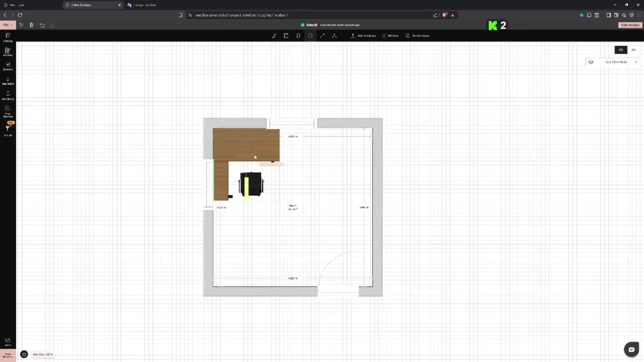Select the black office chair
This screenshot has width=644, height=362.
coord(251,185)
